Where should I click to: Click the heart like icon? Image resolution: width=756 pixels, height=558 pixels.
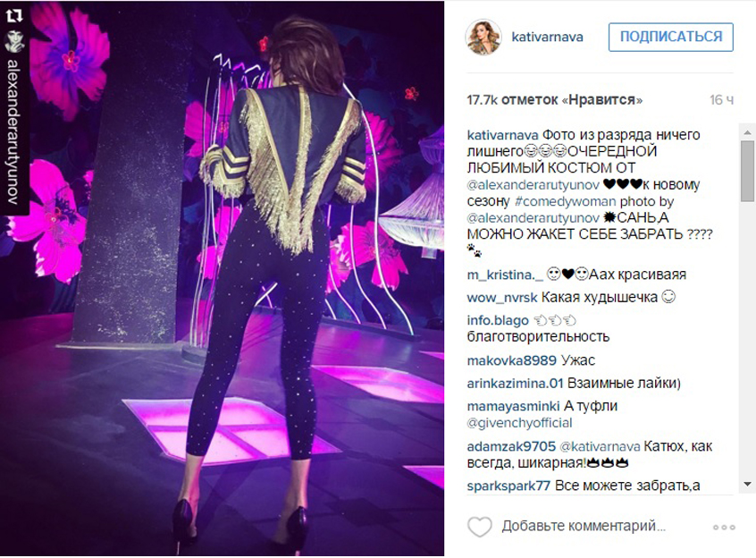(480, 527)
